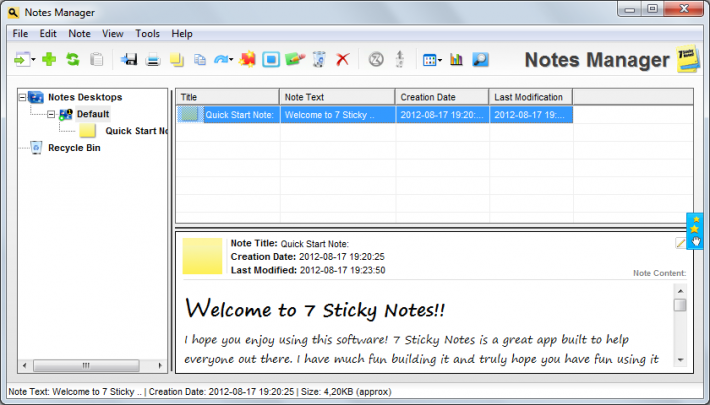Click the tree panel horizontal scrollbar thumb

[x=86, y=365]
